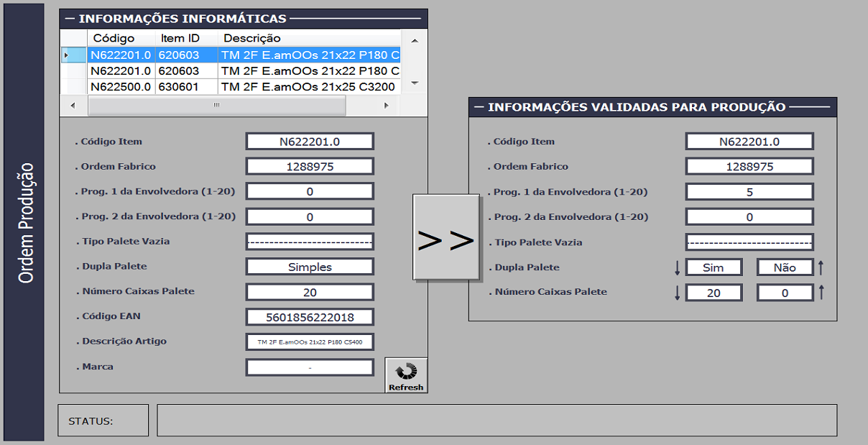Click the table's vertical scroll down arrow

point(414,83)
